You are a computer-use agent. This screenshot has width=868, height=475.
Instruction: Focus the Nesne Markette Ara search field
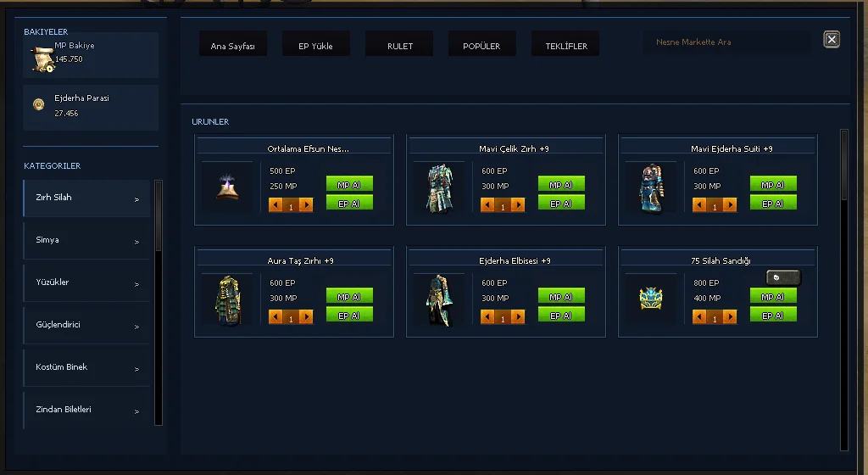[x=726, y=42]
